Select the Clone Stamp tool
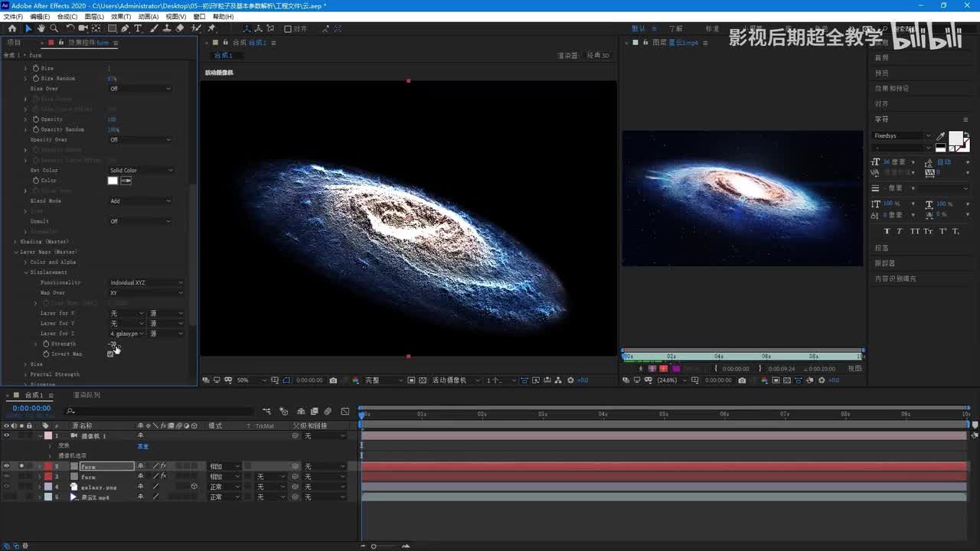The image size is (980, 551). coord(166,28)
